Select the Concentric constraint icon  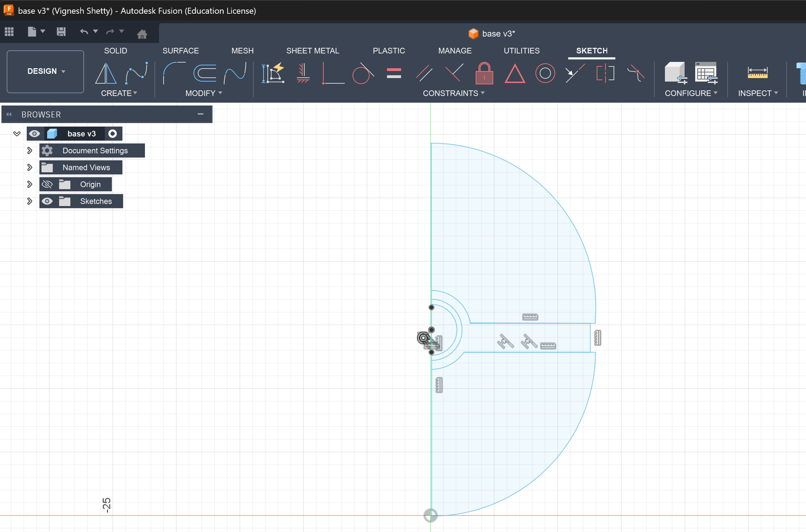[x=545, y=73]
